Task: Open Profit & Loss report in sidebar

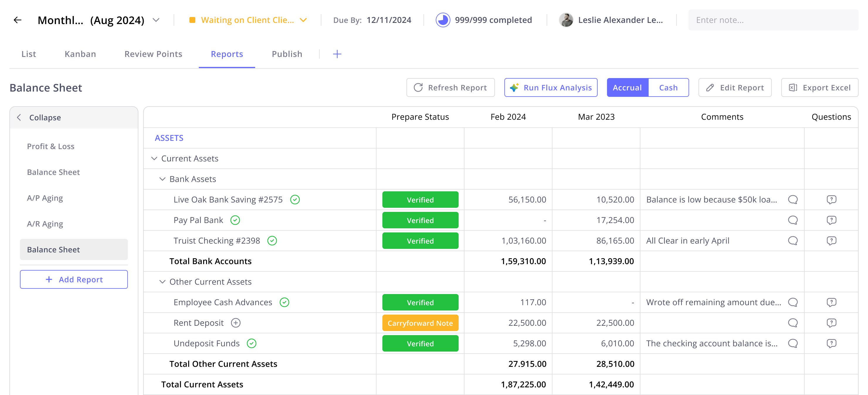Action: pos(50,146)
